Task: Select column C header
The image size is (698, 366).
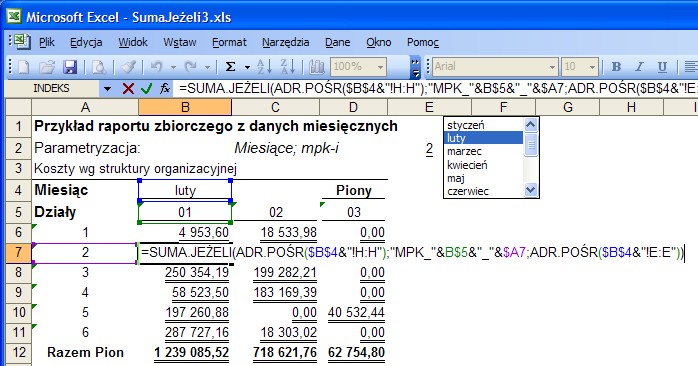Action: pos(276,107)
